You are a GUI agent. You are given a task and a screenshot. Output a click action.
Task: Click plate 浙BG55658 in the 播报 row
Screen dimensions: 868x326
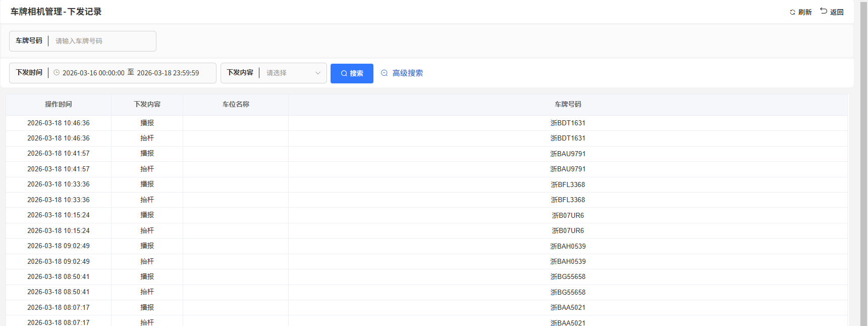click(x=568, y=276)
